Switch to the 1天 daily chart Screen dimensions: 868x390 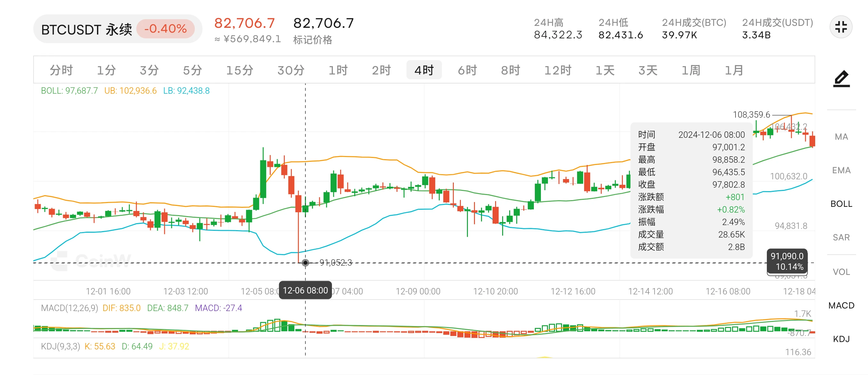[605, 70]
